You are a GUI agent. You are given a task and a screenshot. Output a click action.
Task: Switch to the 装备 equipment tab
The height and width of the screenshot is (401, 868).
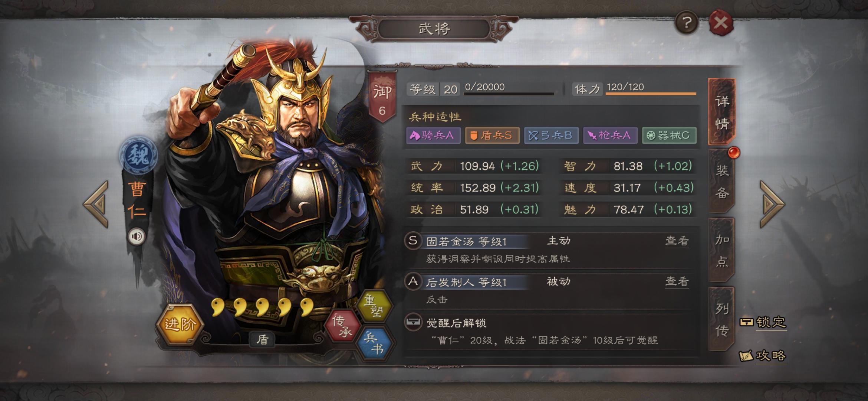722,181
